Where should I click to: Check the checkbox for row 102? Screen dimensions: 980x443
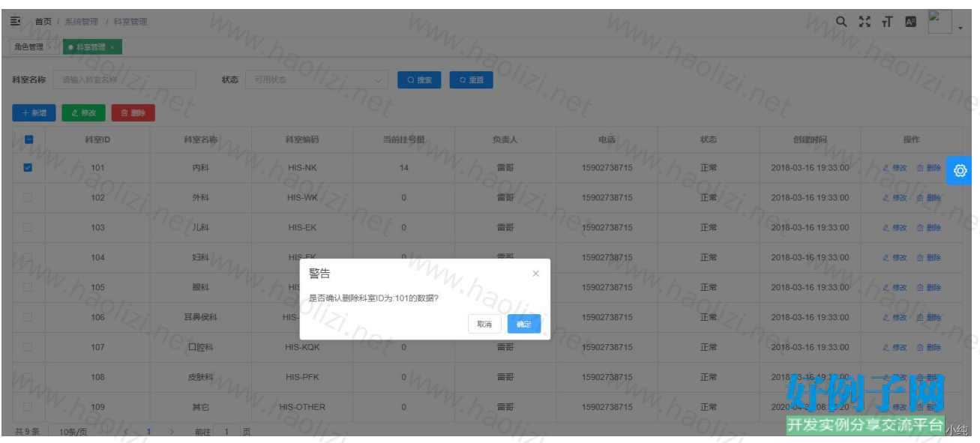[x=28, y=198]
